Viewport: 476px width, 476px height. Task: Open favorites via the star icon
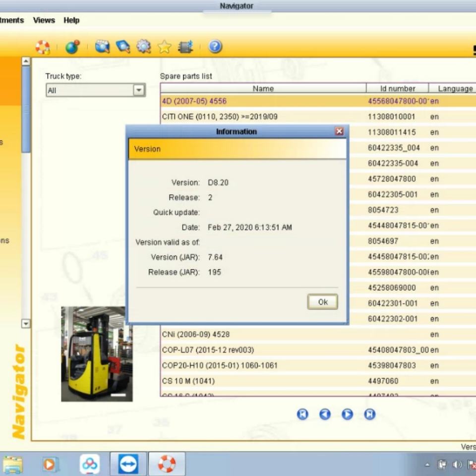pos(165,47)
